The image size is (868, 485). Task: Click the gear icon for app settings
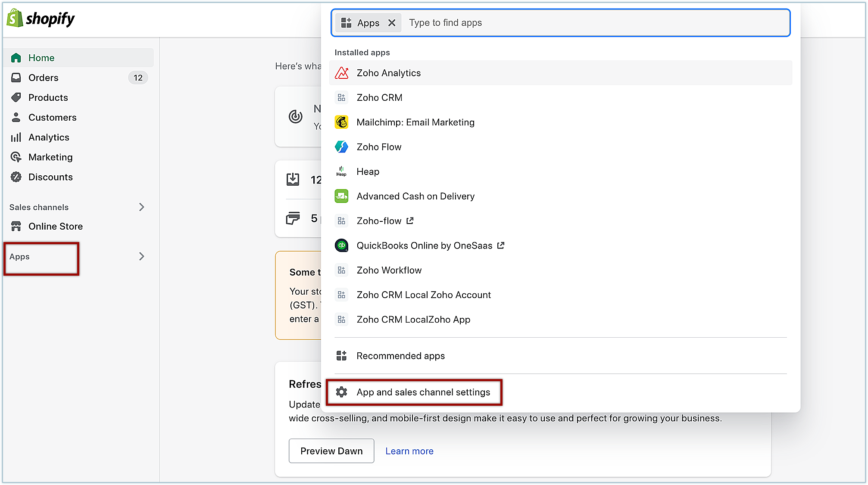pos(342,392)
